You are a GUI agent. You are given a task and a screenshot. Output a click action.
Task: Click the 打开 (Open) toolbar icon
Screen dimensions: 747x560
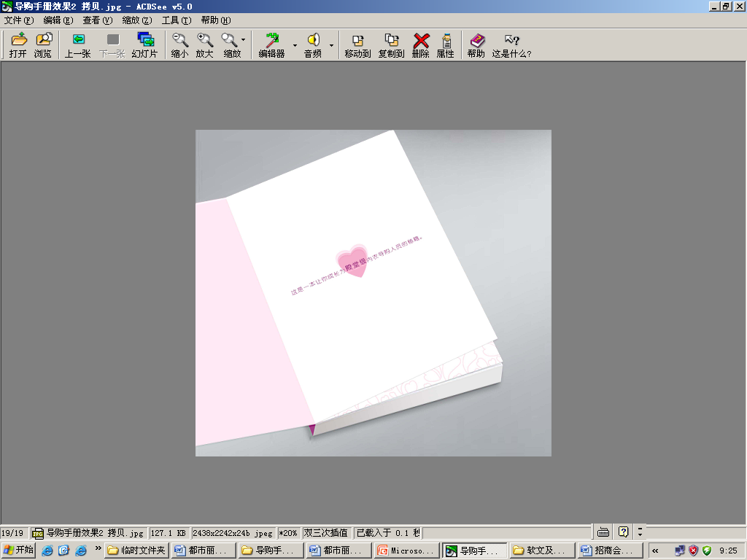(x=18, y=45)
